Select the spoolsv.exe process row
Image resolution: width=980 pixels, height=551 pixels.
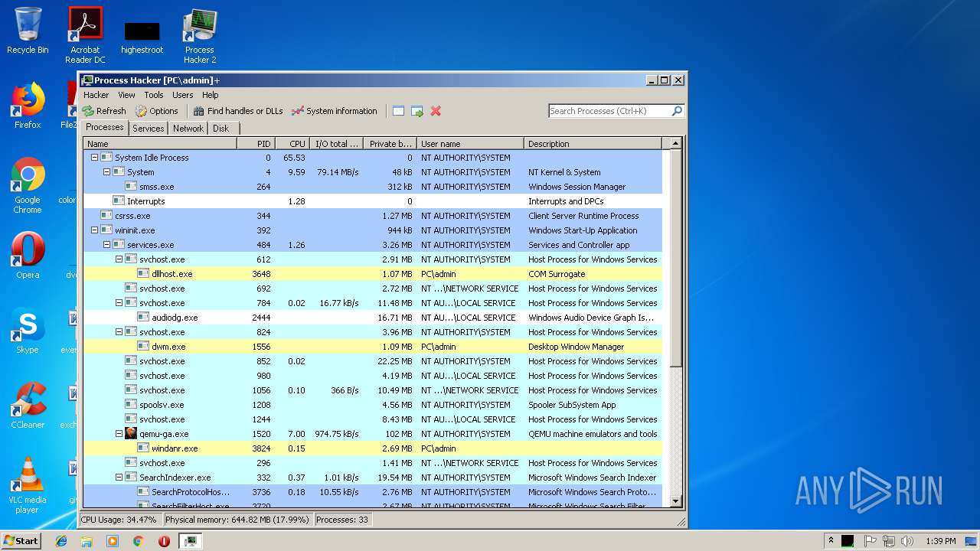point(373,405)
